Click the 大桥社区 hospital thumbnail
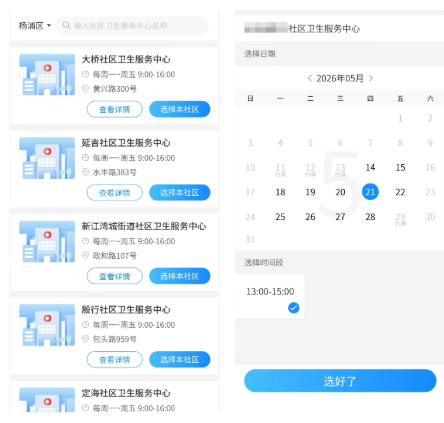Image resolution: width=444 pixels, height=423 pixels. [x=47, y=74]
